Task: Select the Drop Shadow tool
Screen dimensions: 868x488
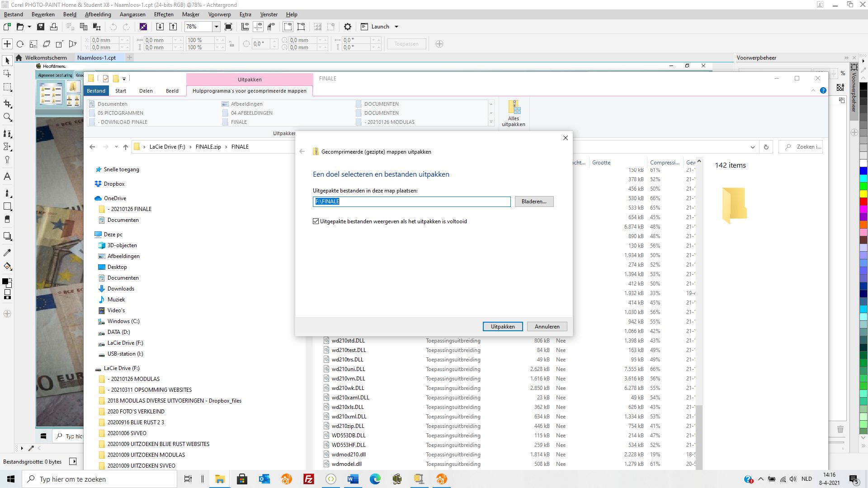Action: (7, 236)
